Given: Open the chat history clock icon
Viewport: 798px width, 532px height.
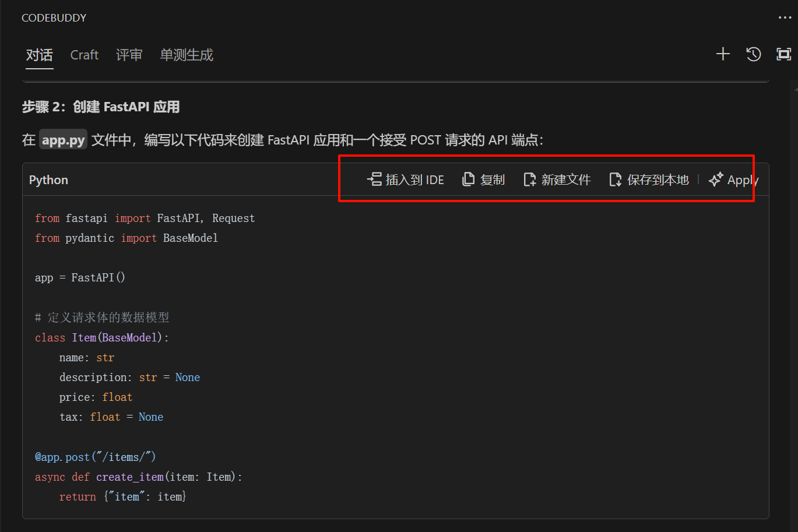Looking at the screenshot, I should click(x=753, y=54).
